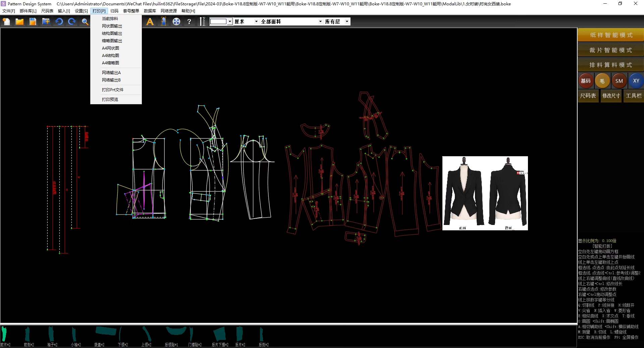Image resolution: width=644 pixels, height=348 pixels.
Task: Select the magnifier zoom tool
Action: click(85, 22)
